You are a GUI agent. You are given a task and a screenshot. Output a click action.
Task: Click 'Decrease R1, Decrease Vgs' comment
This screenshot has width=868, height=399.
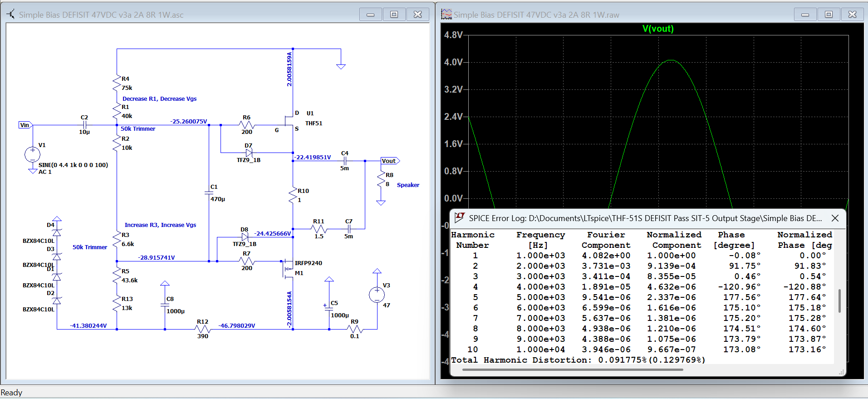pyautogui.click(x=159, y=99)
